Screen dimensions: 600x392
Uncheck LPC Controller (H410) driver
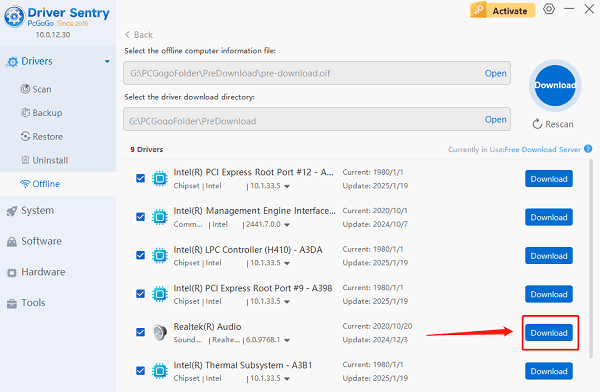140,255
